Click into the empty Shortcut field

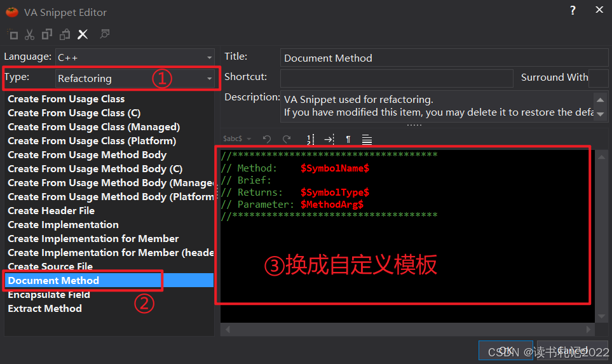[397, 78]
